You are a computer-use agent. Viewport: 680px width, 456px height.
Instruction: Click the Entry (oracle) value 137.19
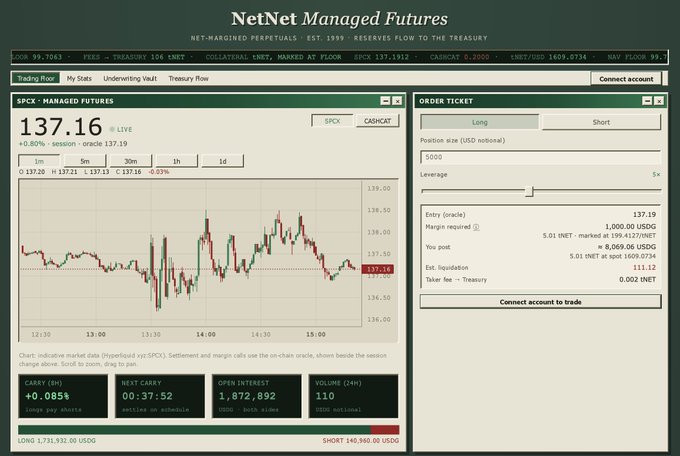tap(644, 215)
